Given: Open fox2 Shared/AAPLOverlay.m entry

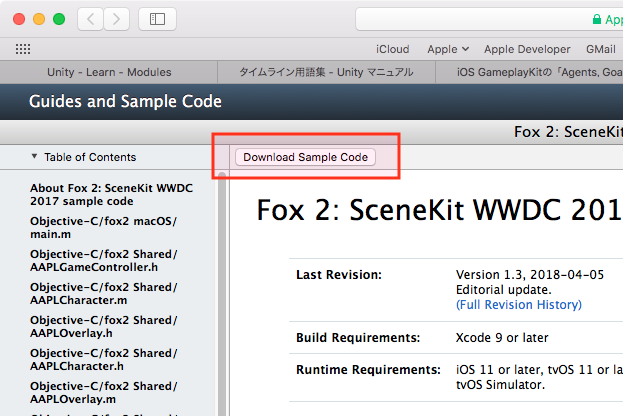Looking at the screenshot, I should click(104, 392).
